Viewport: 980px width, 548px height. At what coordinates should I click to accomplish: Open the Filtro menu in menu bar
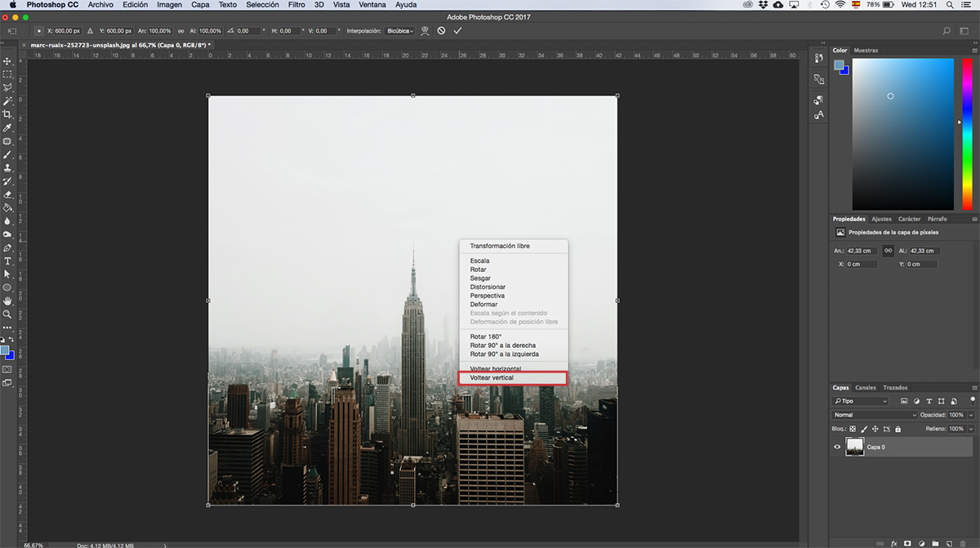[296, 5]
